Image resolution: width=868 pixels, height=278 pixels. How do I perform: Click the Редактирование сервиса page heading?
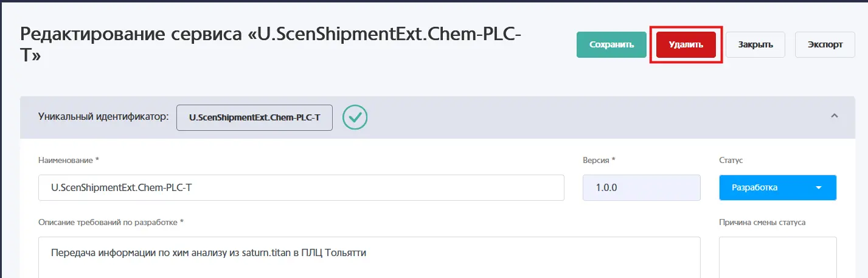pos(271,44)
